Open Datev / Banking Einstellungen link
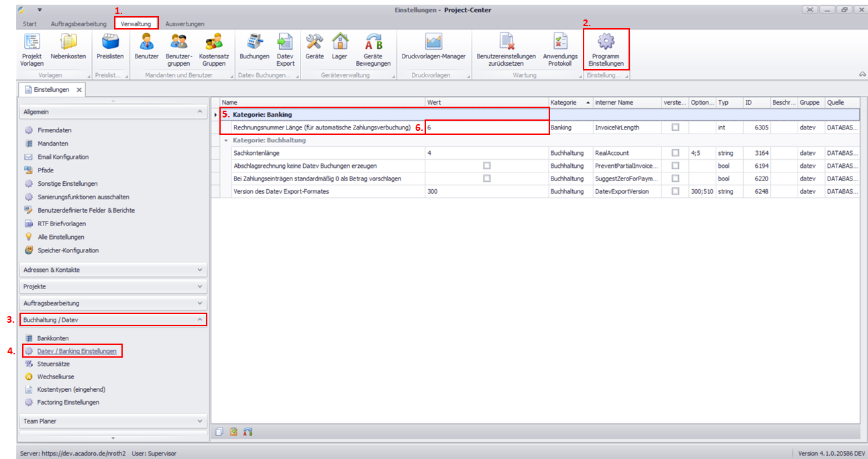This screenshot has width=868, height=459. pos(76,351)
